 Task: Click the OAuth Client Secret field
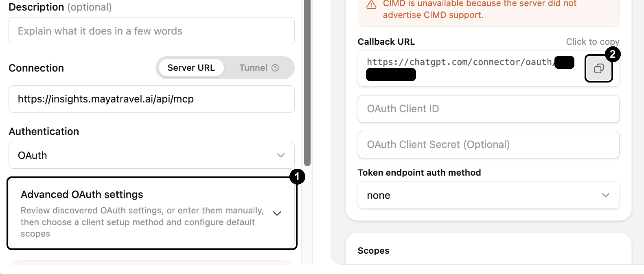point(488,144)
